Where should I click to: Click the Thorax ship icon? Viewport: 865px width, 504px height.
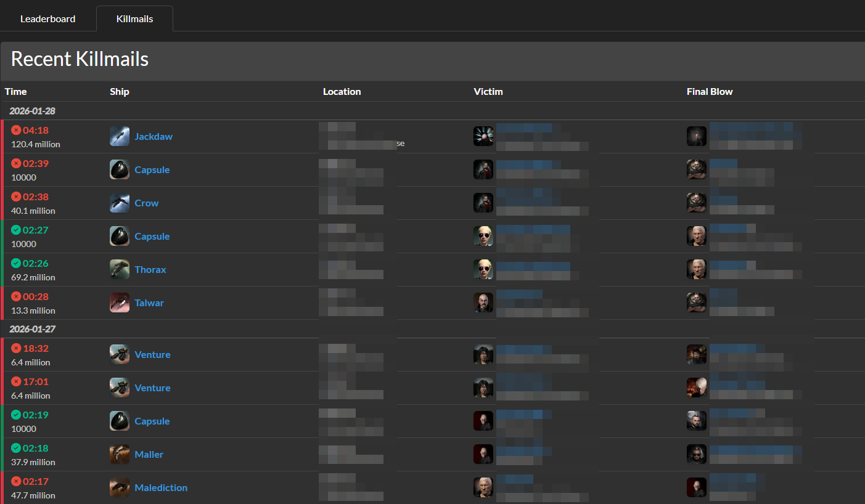[120, 269]
